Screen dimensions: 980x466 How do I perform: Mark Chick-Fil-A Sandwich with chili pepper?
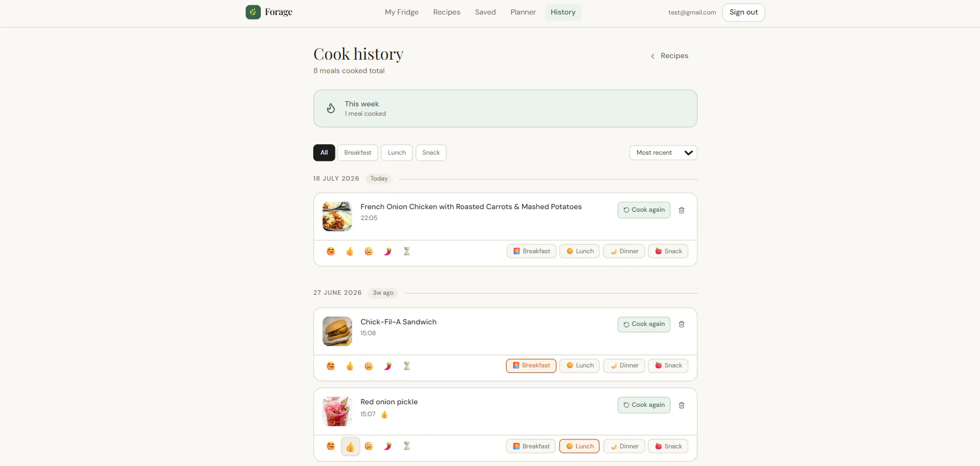[388, 366]
